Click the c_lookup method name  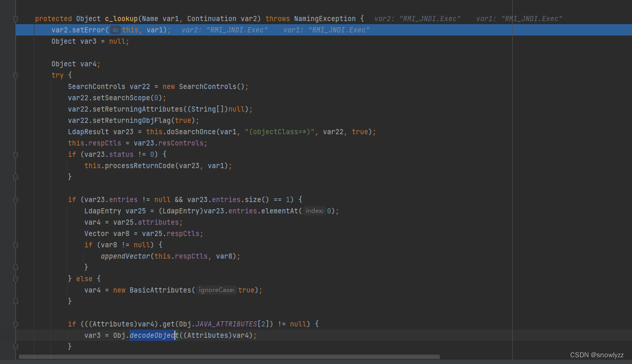tap(121, 19)
